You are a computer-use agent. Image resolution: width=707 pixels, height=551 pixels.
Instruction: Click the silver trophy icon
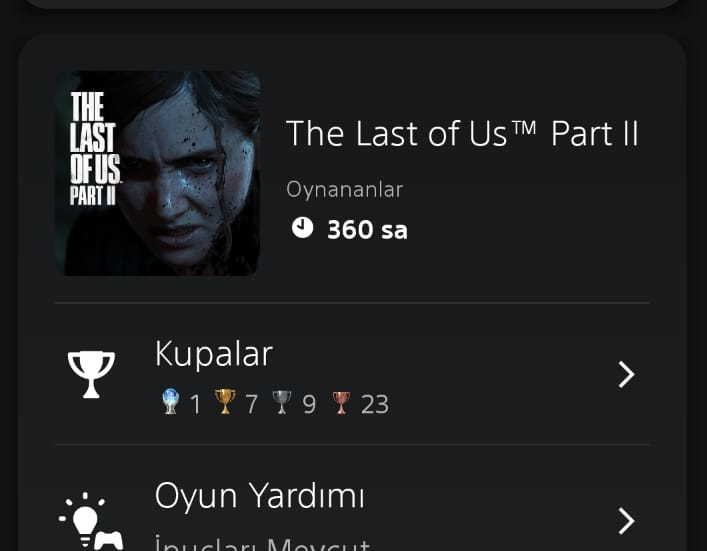pyautogui.click(x=282, y=402)
